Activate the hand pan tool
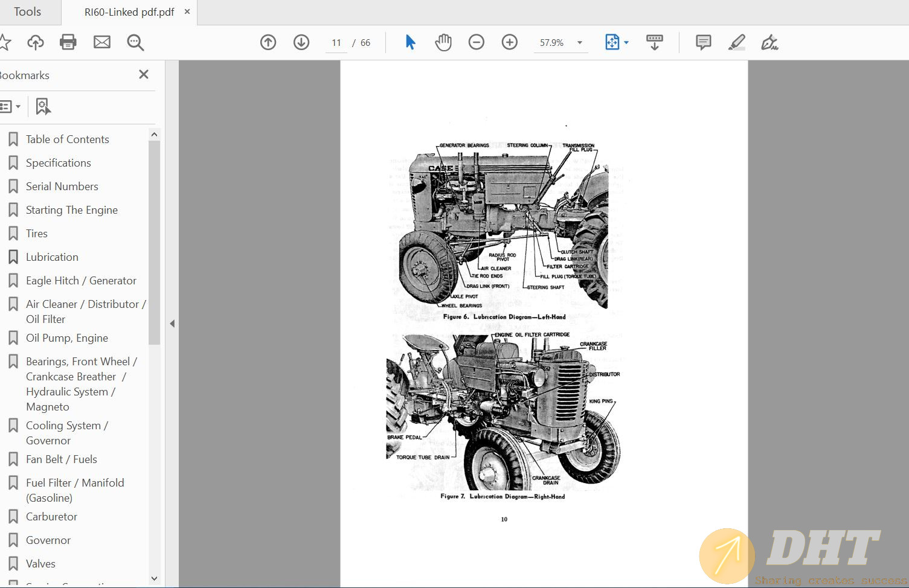The height and width of the screenshot is (588, 909). 443,42
